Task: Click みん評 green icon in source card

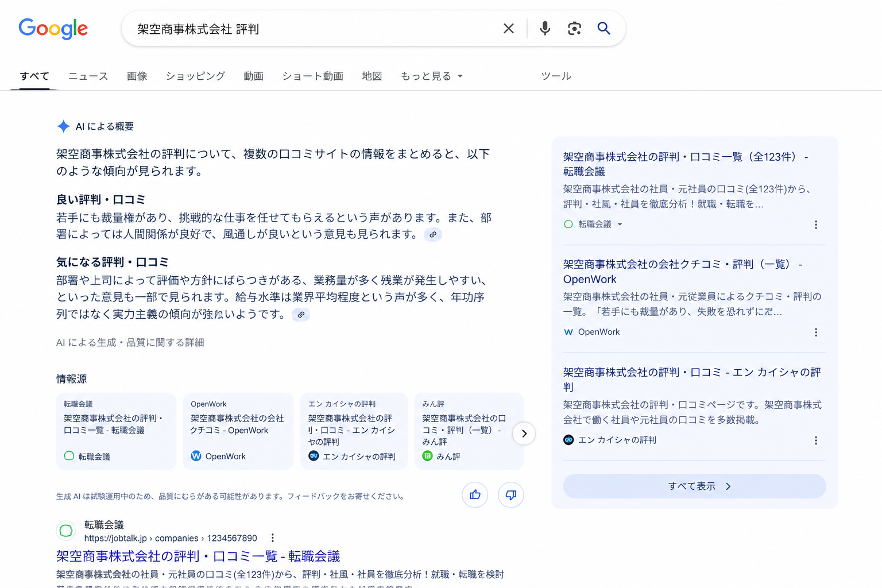Action: click(x=427, y=456)
